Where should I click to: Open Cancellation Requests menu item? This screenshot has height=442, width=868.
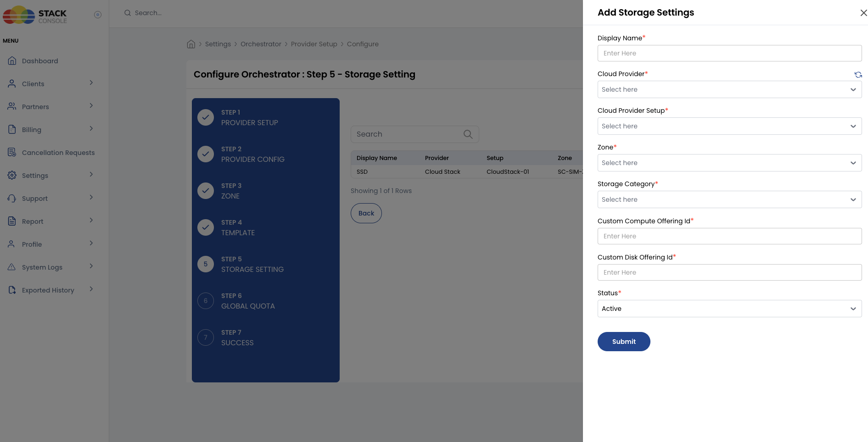coord(58,153)
